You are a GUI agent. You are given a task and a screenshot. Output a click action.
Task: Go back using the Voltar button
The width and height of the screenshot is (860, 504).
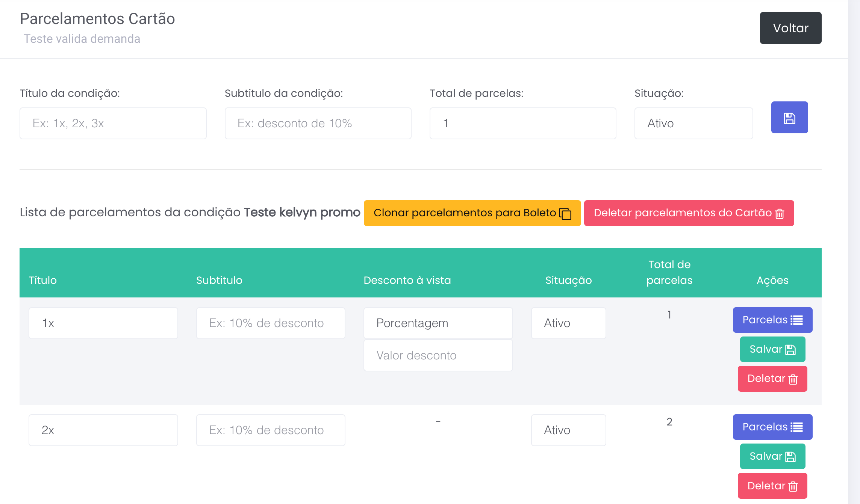coord(790,28)
